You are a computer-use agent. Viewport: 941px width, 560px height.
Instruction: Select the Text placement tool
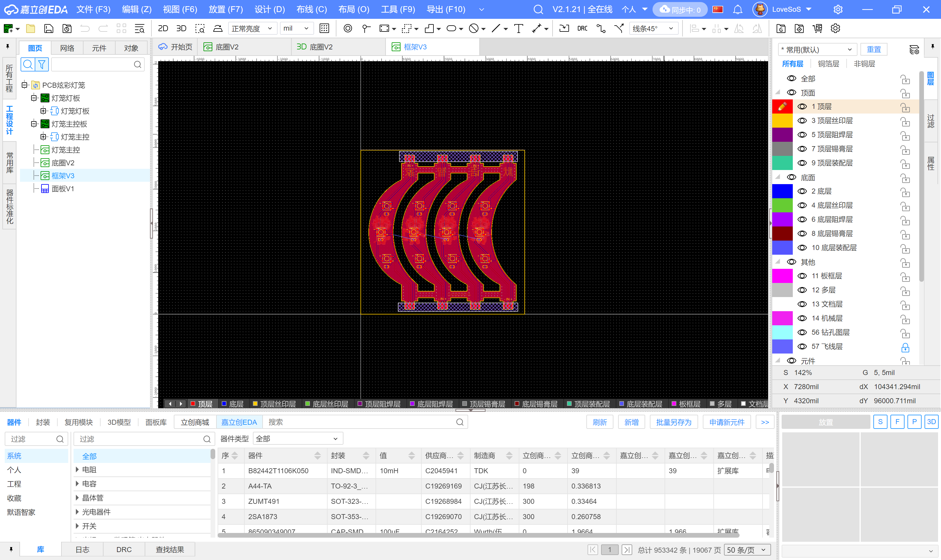(x=518, y=28)
